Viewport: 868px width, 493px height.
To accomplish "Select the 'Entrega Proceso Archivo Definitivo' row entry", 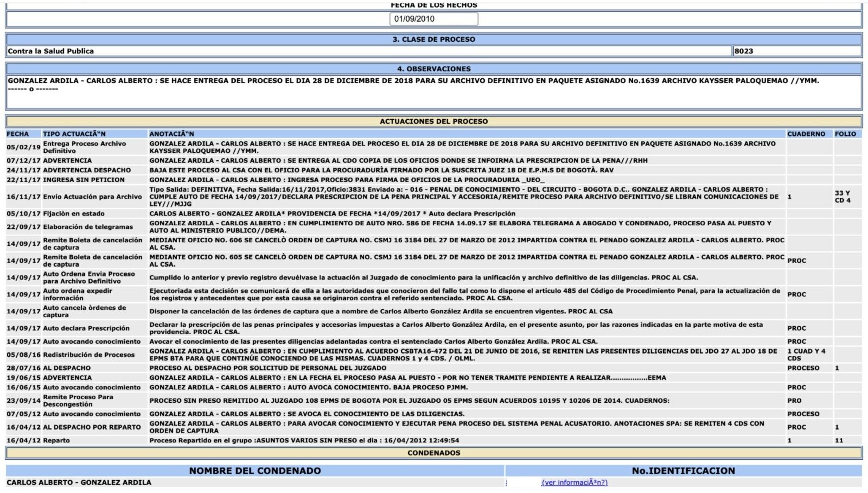I will click(84, 147).
